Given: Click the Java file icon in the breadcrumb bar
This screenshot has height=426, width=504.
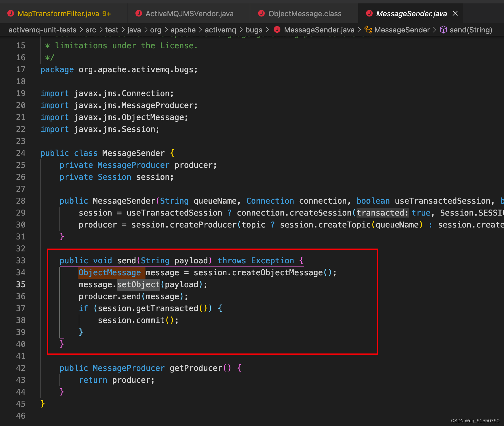Looking at the screenshot, I should pos(277,30).
